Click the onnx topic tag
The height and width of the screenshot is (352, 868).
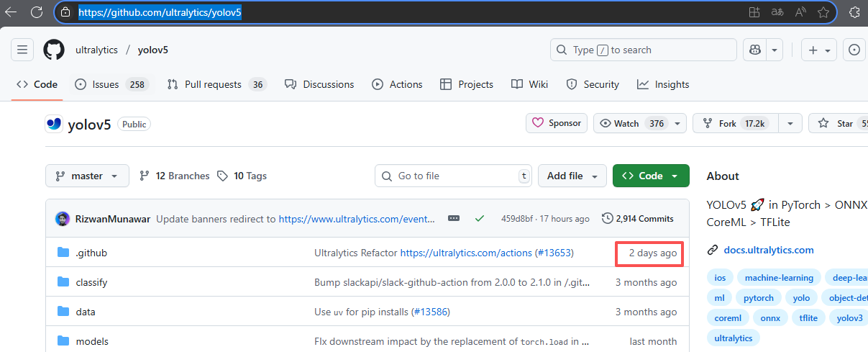click(770, 317)
